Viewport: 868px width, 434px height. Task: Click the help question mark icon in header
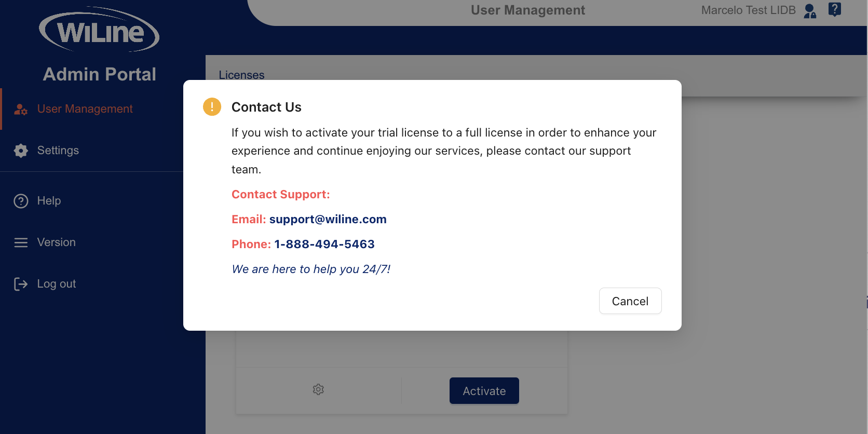pos(835,10)
